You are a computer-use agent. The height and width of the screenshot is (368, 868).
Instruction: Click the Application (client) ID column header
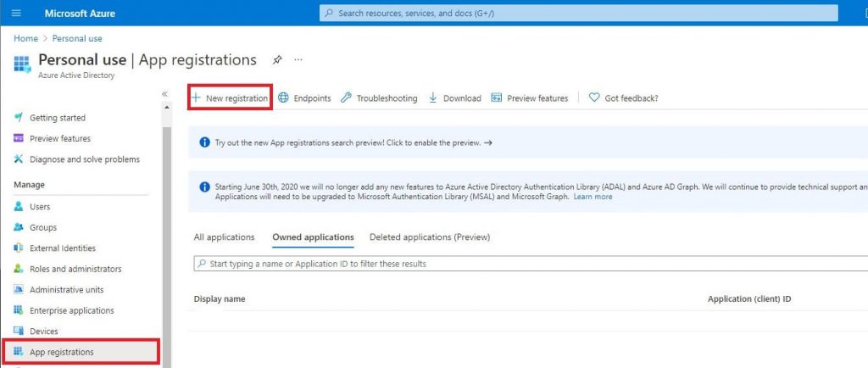[x=749, y=298]
